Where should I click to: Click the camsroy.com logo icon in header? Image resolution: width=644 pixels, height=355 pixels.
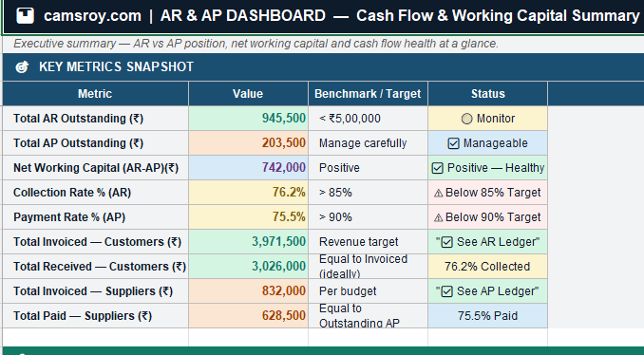pos(25,15)
